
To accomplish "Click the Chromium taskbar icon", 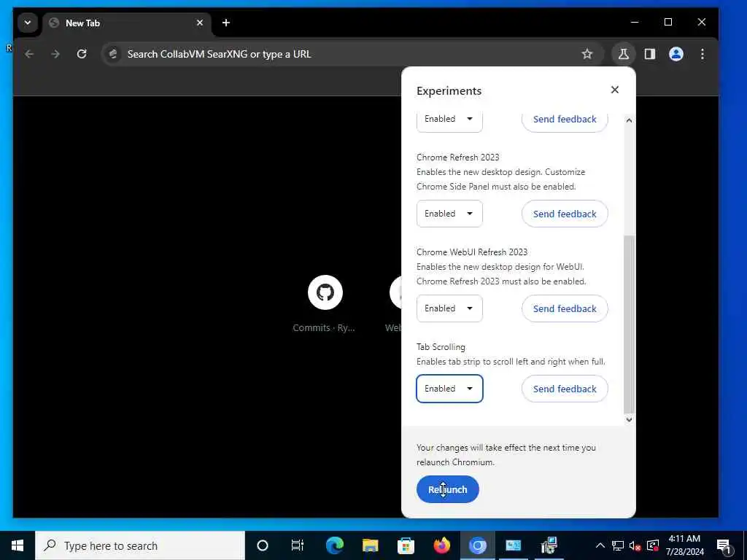I will click(x=477, y=545).
